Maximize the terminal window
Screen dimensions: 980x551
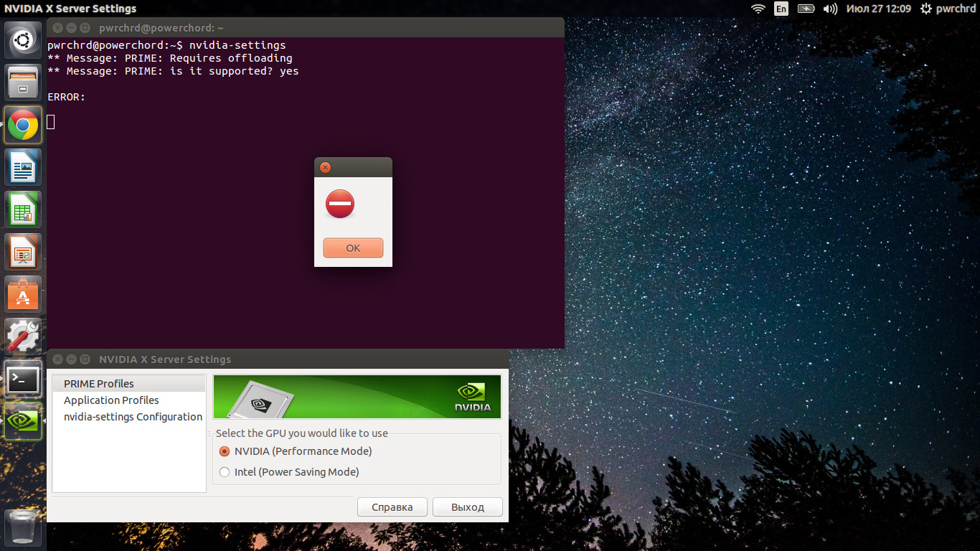tap(85, 27)
